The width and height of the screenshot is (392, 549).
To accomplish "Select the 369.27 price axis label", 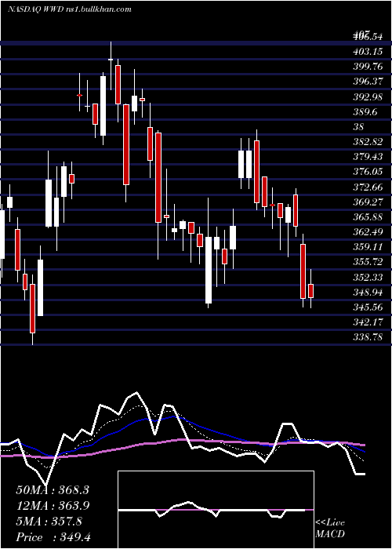I will pyautogui.click(x=368, y=202).
